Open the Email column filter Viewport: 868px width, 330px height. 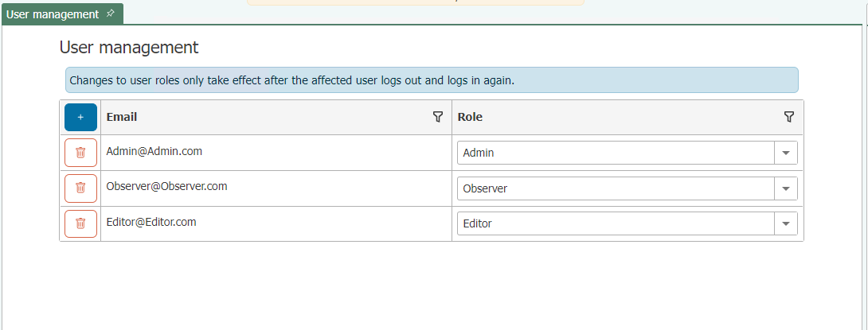tap(438, 117)
